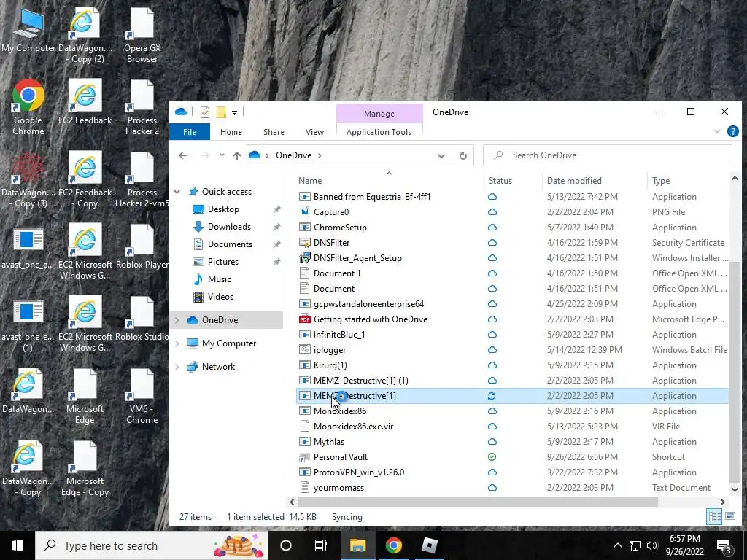Open Downloads in Quick access
747x560 pixels.
(228, 227)
